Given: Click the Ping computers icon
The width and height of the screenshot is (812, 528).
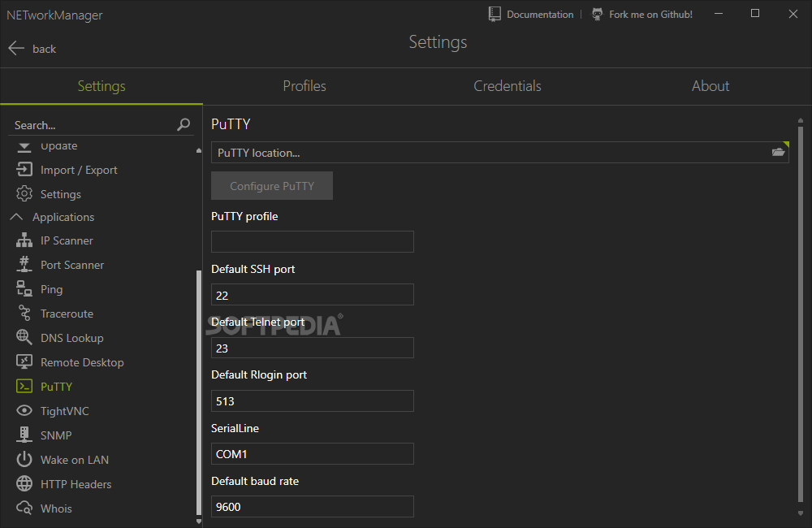Looking at the screenshot, I should pos(24,288).
